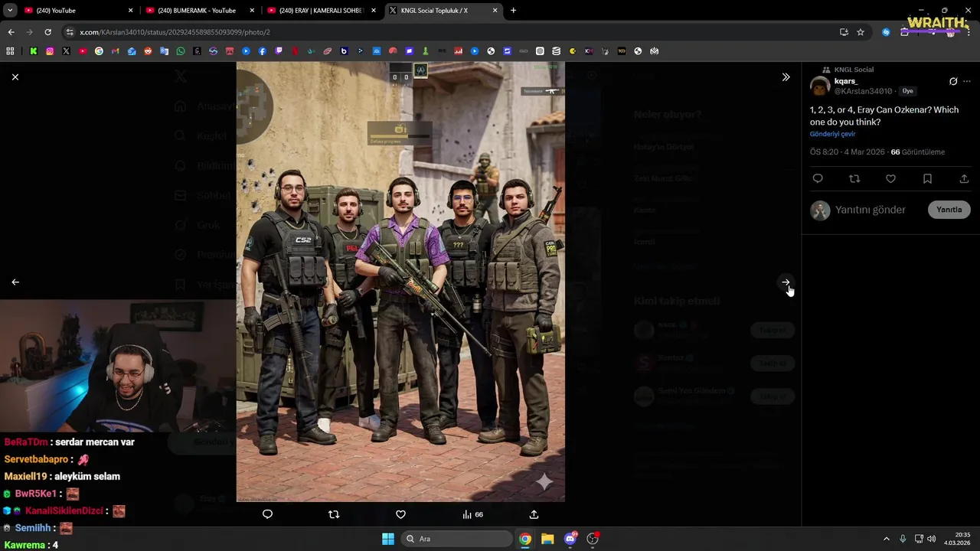980x551 pixels.
Task: Reload the current page
Action: [x=47, y=32]
